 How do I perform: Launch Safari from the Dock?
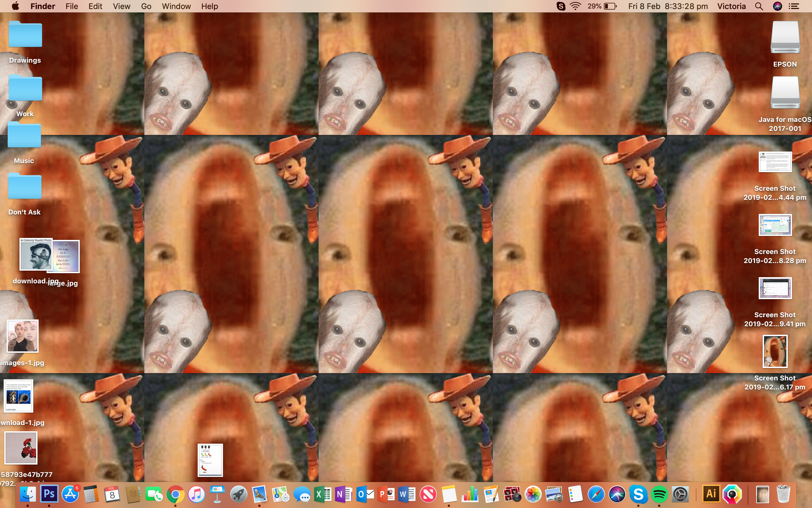tap(596, 494)
